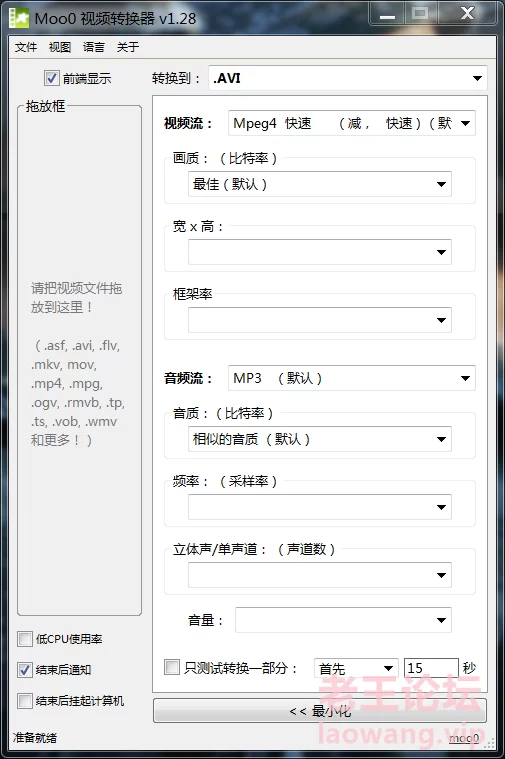Close the Moo0 video converter window
Image resolution: width=505 pixels, height=759 pixels.
click(467, 14)
